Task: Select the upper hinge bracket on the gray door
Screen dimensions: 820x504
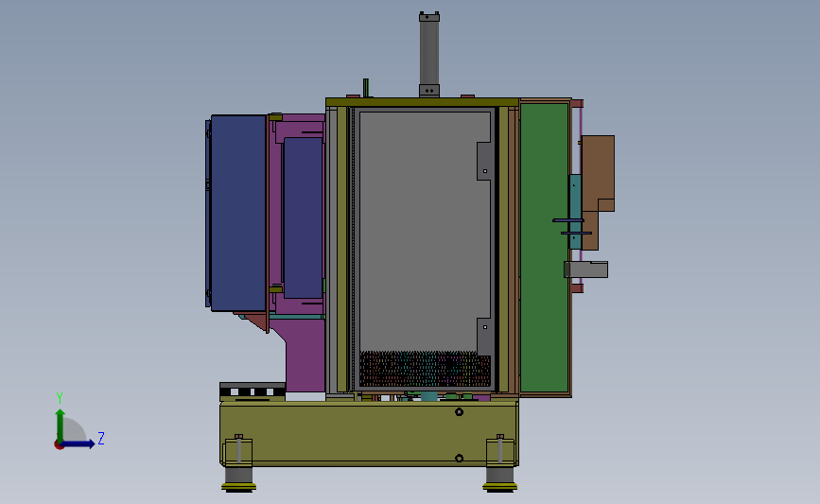Action: point(484,161)
